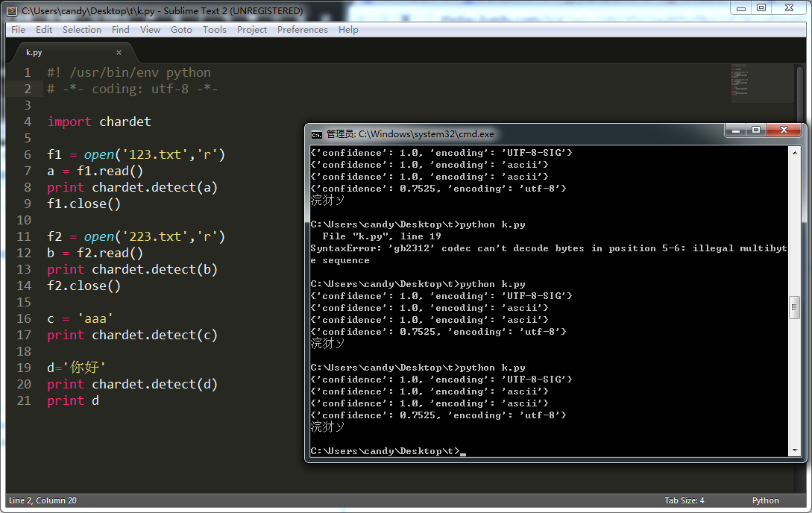Open the Selection menu

point(81,30)
